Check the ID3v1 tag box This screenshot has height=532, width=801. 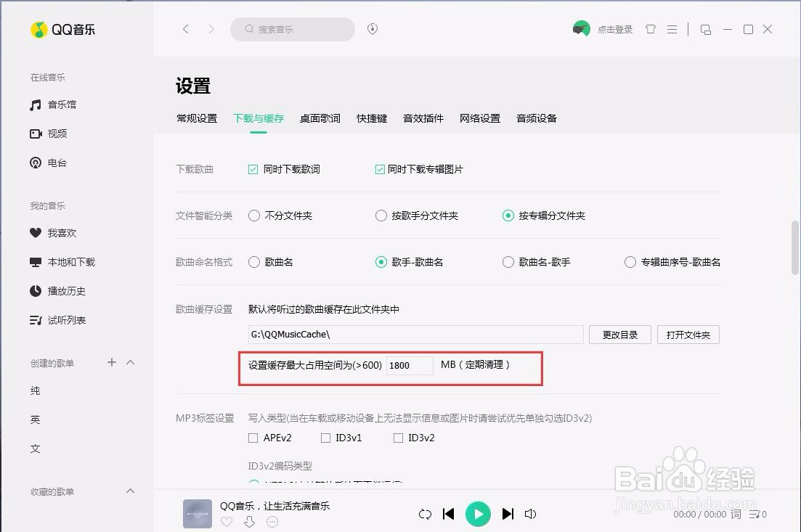(x=325, y=438)
